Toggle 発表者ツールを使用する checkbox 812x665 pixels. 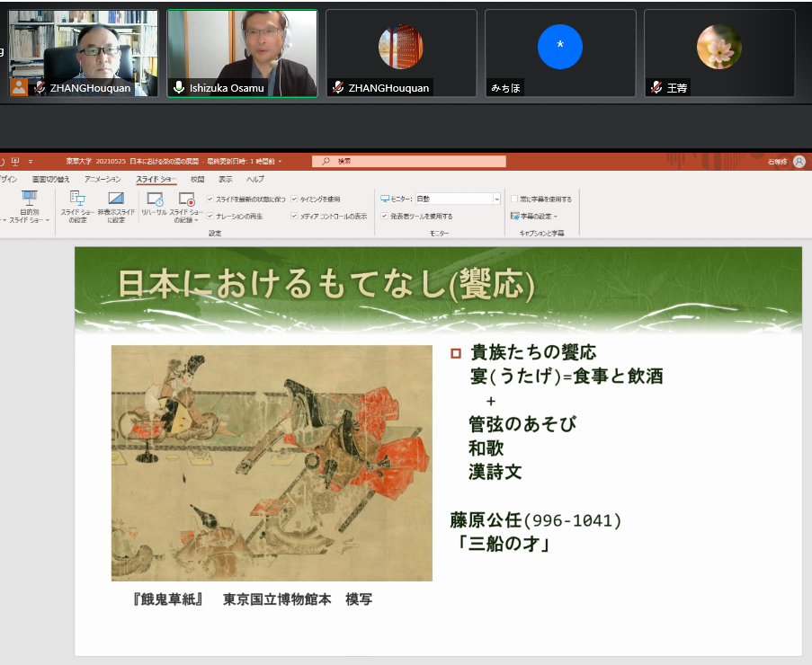point(384,217)
